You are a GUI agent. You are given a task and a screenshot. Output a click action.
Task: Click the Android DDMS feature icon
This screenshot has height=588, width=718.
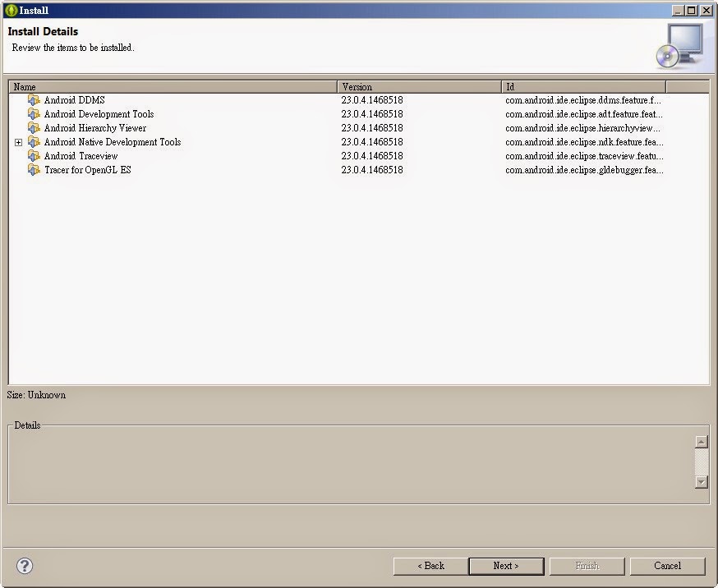point(34,99)
